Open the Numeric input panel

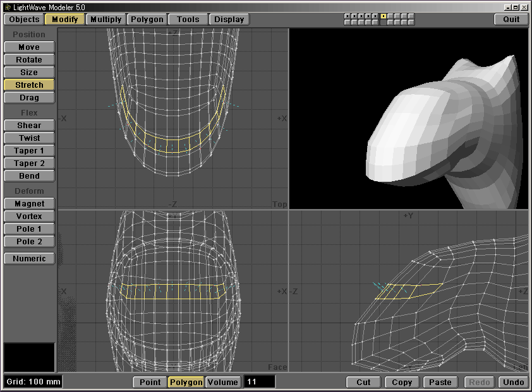(29, 259)
